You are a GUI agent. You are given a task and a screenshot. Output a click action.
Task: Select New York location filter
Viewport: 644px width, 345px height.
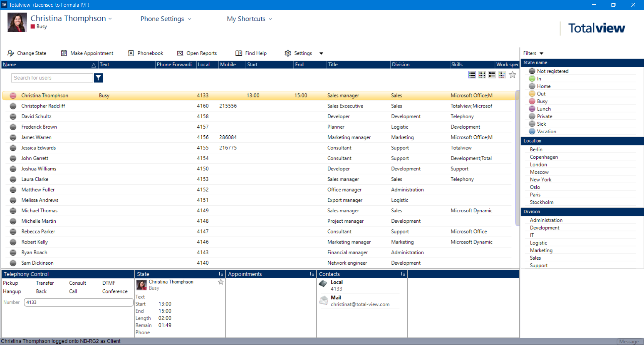tap(540, 180)
